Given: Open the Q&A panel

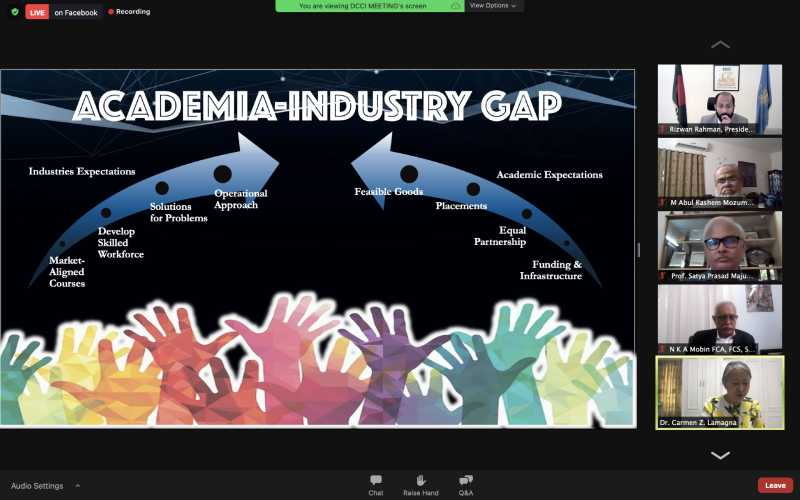Looking at the screenshot, I should 466,484.
